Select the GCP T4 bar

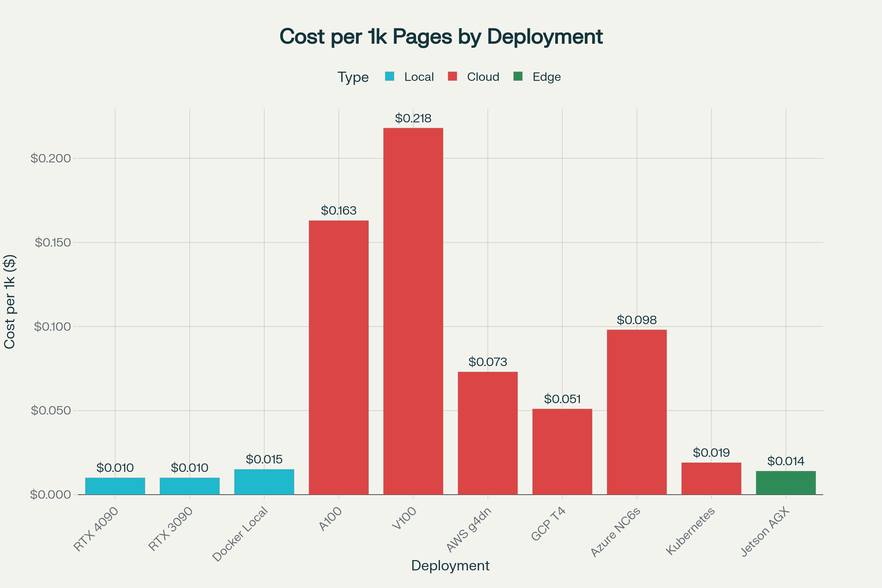pos(562,452)
